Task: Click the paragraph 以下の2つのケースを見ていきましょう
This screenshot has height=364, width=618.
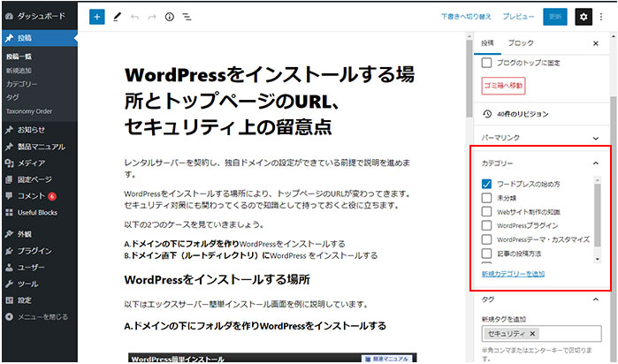Action: 195,224
